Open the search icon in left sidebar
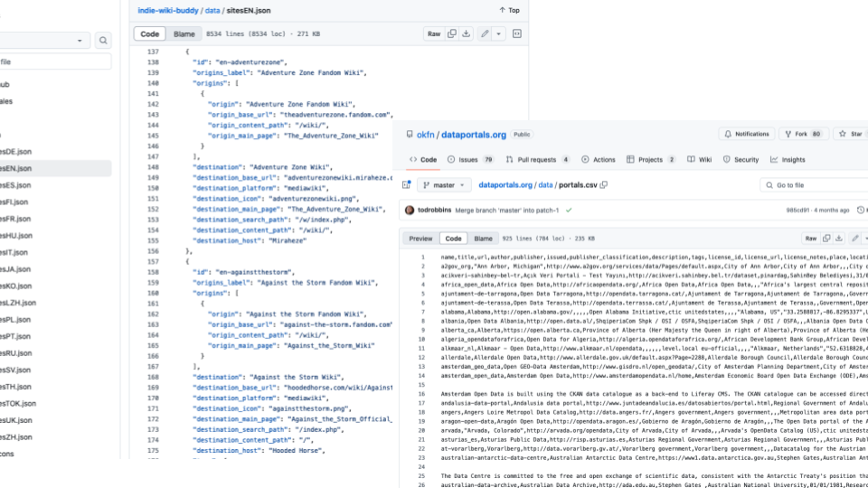This screenshot has width=868, height=488. pyautogui.click(x=103, y=41)
